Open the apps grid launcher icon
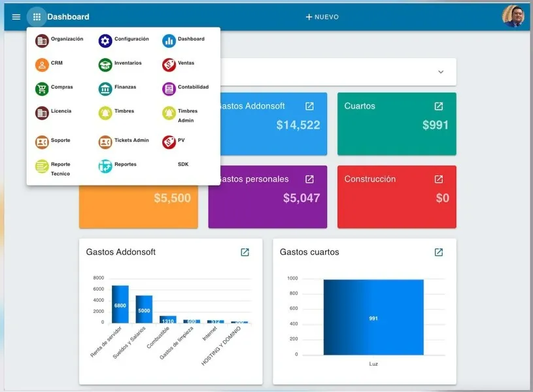 coord(37,16)
